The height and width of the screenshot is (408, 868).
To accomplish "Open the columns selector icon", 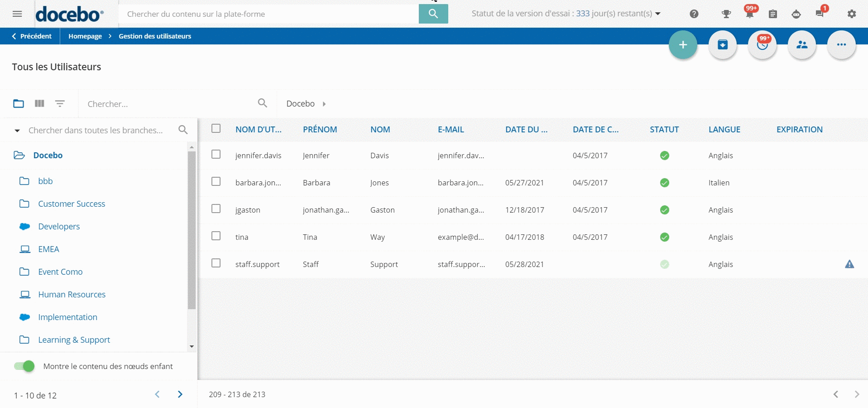I will tap(39, 103).
